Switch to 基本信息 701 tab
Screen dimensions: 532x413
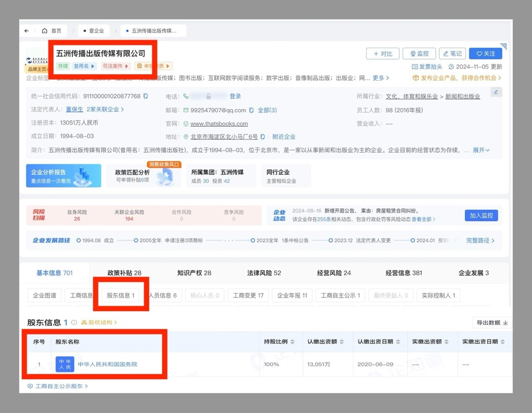coord(55,273)
